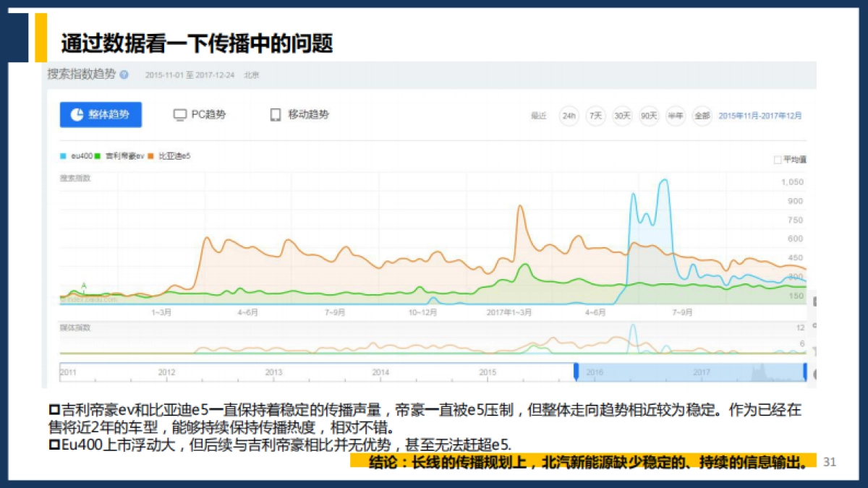Select the 7天 filter
This screenshot has height=488, width=868.
[x=595, y=116]
